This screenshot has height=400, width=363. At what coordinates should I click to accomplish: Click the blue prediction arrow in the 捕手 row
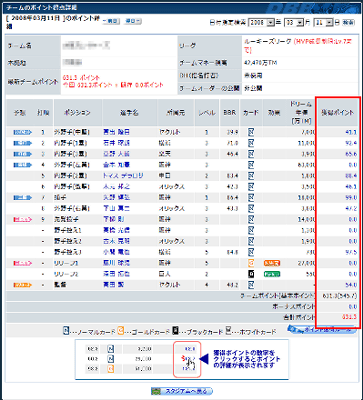(x=22, y=198)
